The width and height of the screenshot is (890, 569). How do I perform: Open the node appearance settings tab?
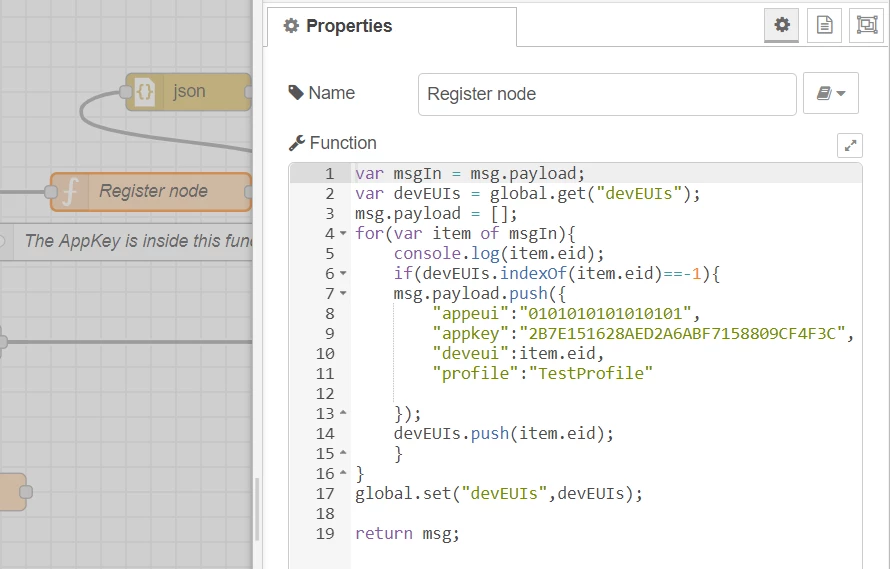tap(867, 25)
